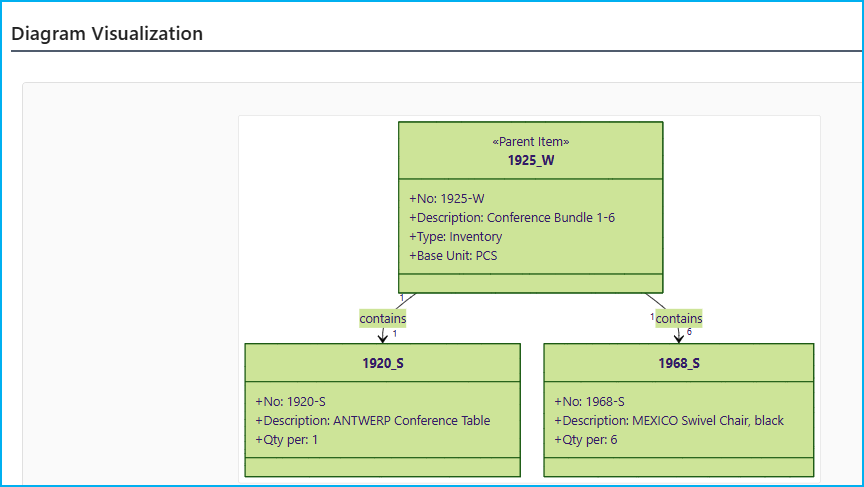Click the +Qty per: 6 attribute
864x487 pixels.
(586, 440)
